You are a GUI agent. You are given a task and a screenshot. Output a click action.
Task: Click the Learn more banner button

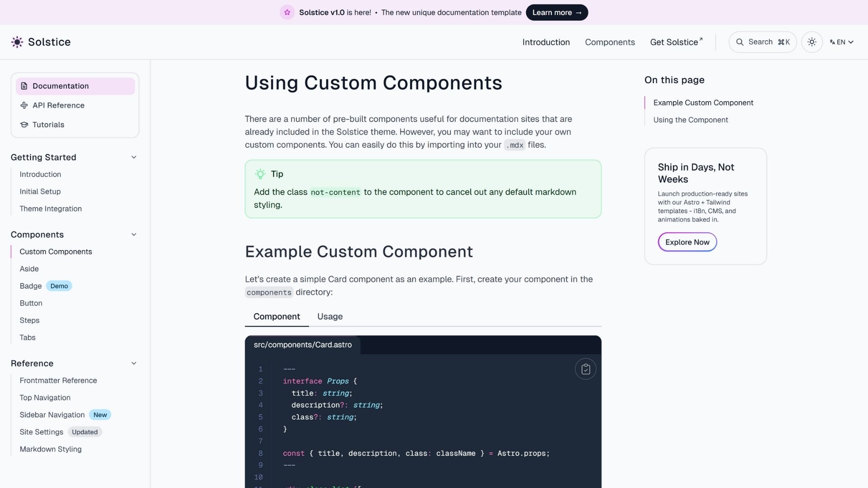point(557,13)
